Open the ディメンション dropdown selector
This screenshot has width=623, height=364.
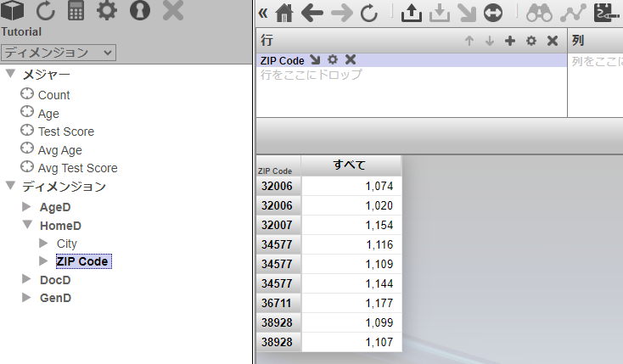(59, 53)
